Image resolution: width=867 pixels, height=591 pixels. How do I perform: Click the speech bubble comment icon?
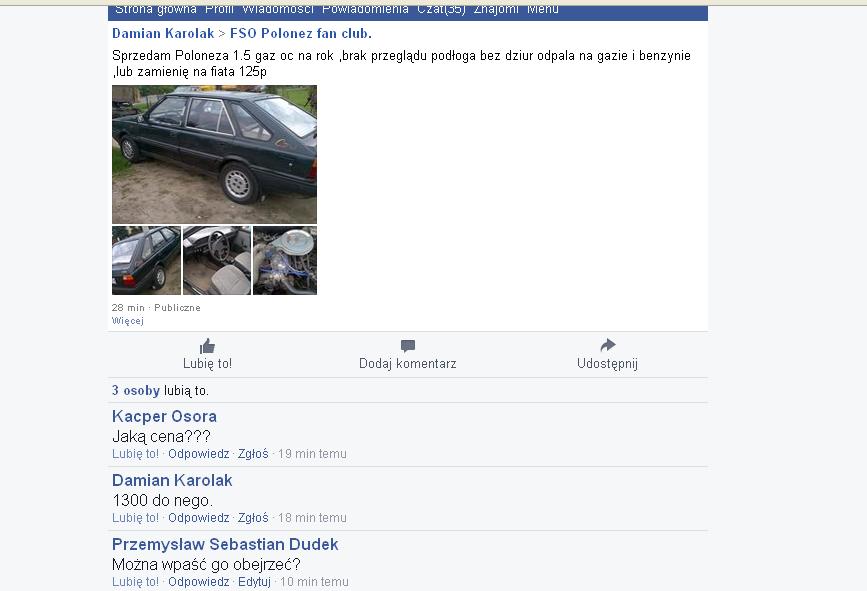[408, 346]
